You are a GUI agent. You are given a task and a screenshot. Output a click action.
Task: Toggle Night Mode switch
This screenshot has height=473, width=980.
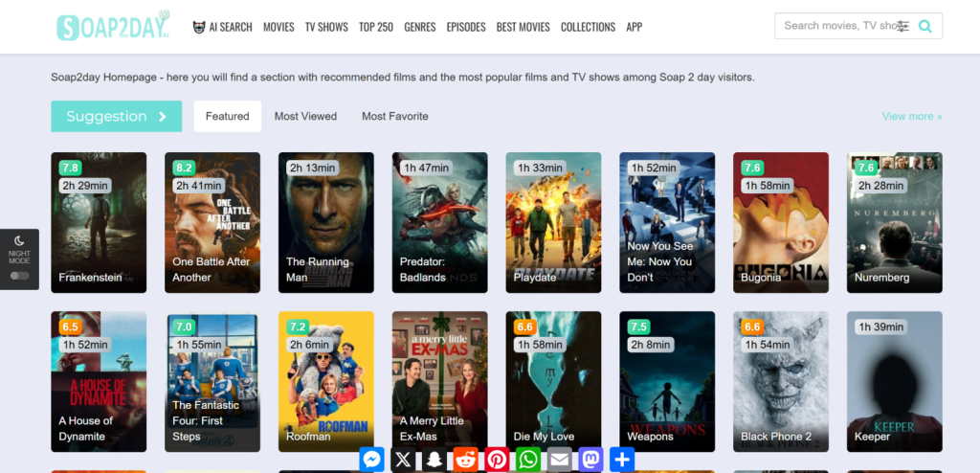[x=19, y=276]
